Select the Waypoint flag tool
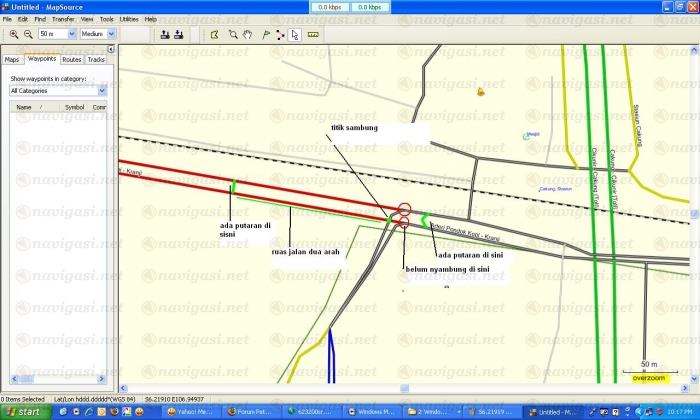Viewport: 700px width, 420px height. tap(264, 33)
